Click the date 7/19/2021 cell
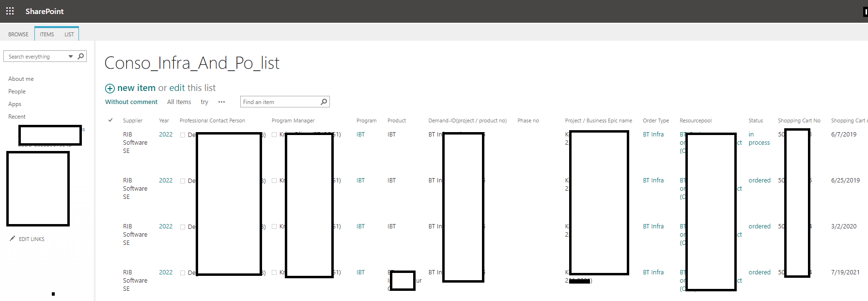 click(x=845, y=272)
